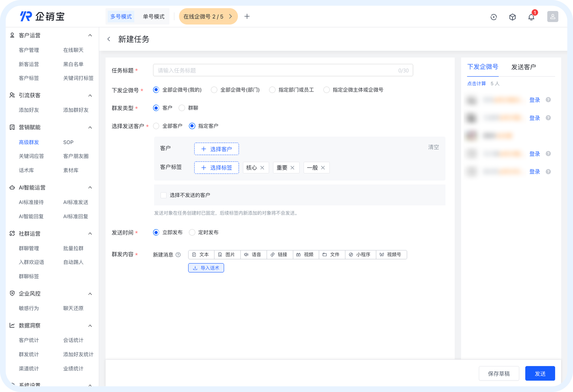The width and height of the screenshot is (573, 392).
Task: Add a 小程序 mini-program message
Action: coord(360,255)
